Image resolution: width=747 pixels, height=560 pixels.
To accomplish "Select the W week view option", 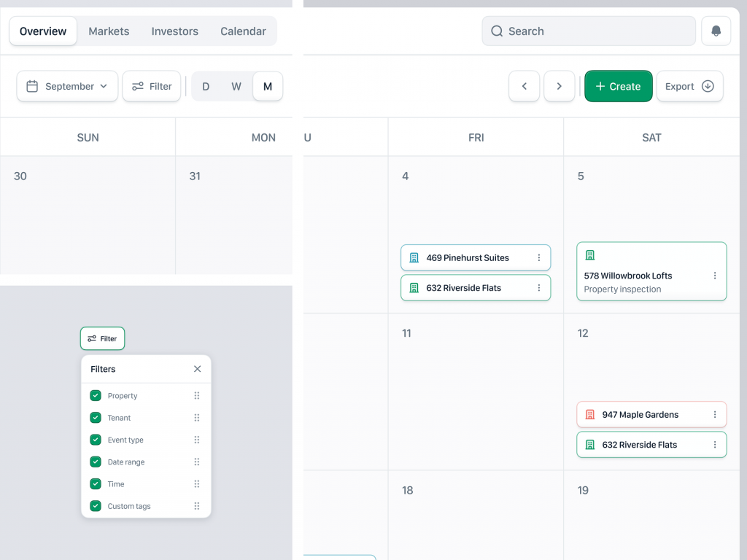I will 236,86.
